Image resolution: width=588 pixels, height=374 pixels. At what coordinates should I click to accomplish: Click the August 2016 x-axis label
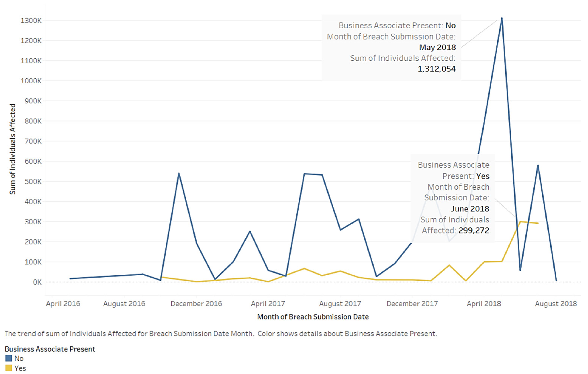pos(124,304)
